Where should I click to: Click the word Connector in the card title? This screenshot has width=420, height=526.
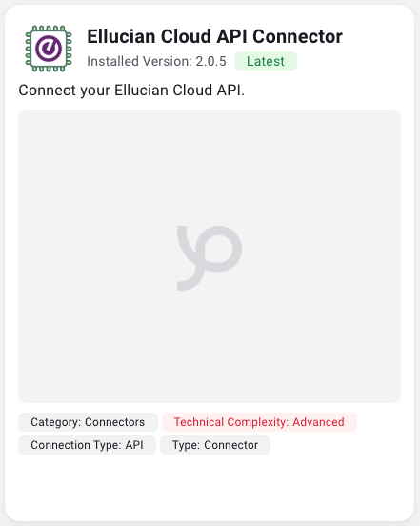click(297, 36)
